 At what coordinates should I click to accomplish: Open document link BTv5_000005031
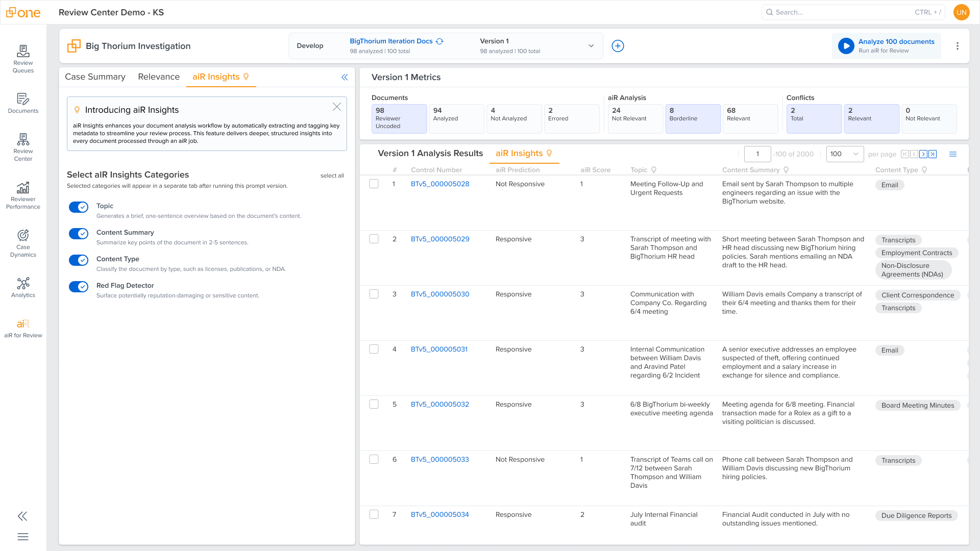tap(439, 349)
